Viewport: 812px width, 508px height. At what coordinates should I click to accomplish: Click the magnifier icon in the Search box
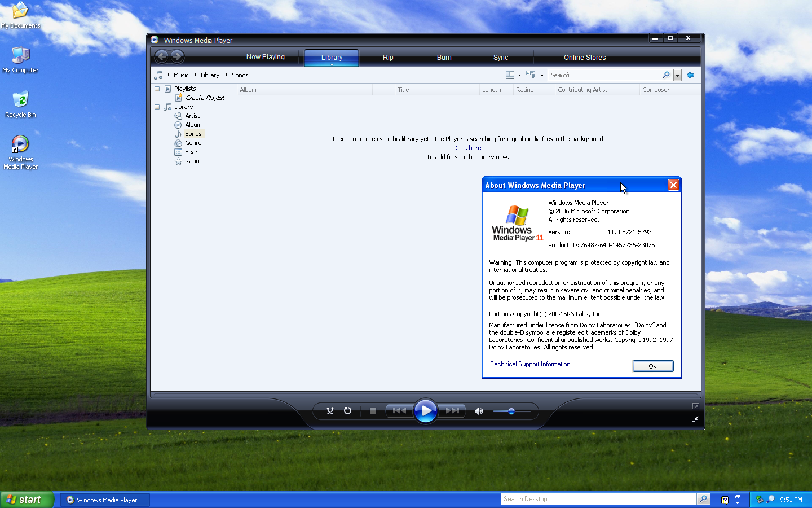pyautogui.click(x=667, y=75)
